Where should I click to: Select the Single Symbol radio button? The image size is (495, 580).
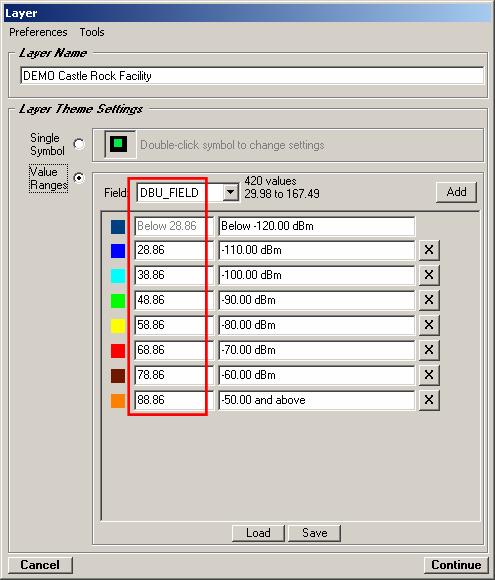[79, 144]
